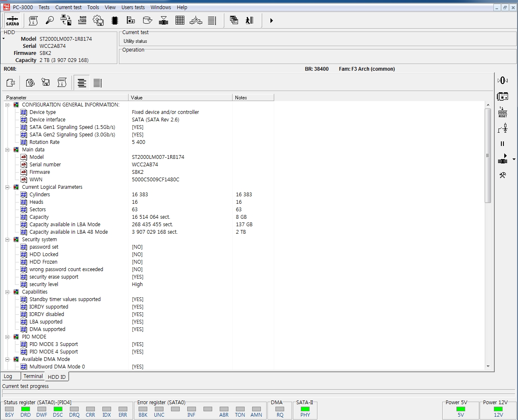The height and width of the screenshot is (420, 518).
Task: Click the pause icon in right sidebar
Action: (x=502, y=143)
